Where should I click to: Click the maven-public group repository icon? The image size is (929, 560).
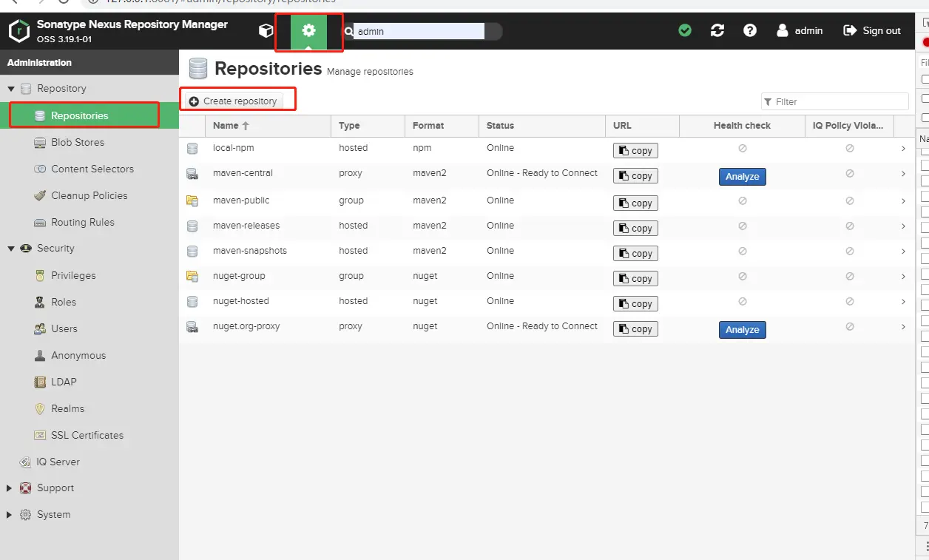click(x=192, y=200)
